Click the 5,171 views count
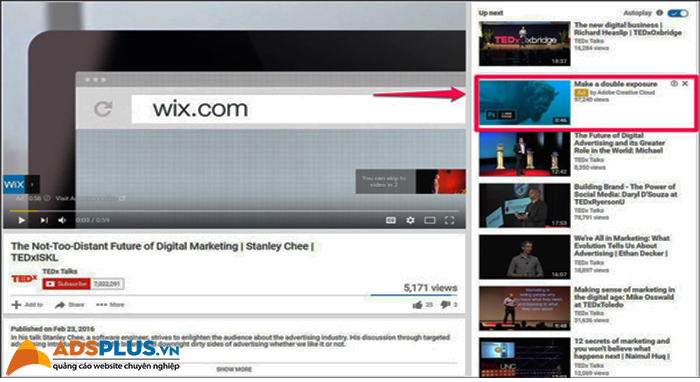This screenshot has height=382, width=700. [430, 288]
